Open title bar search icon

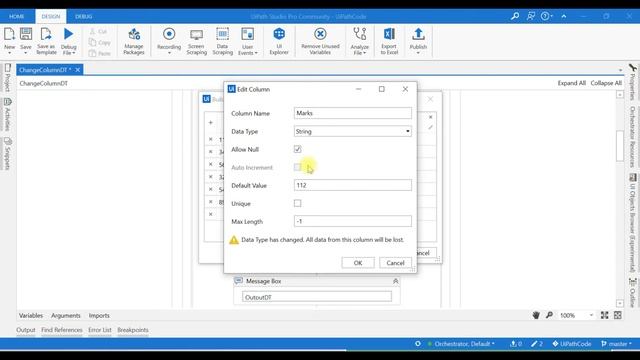[515, 16]
